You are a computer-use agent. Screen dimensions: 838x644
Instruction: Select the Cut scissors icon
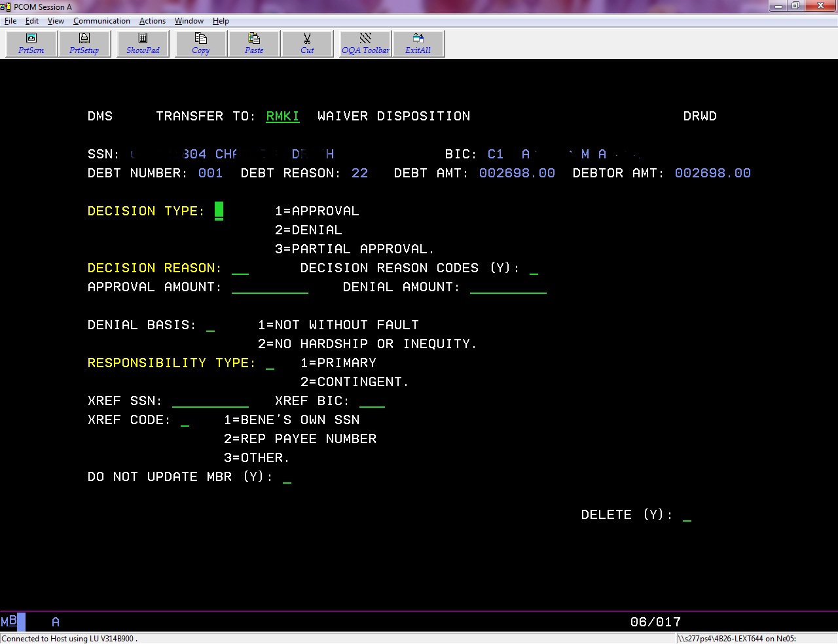point(307,43)
